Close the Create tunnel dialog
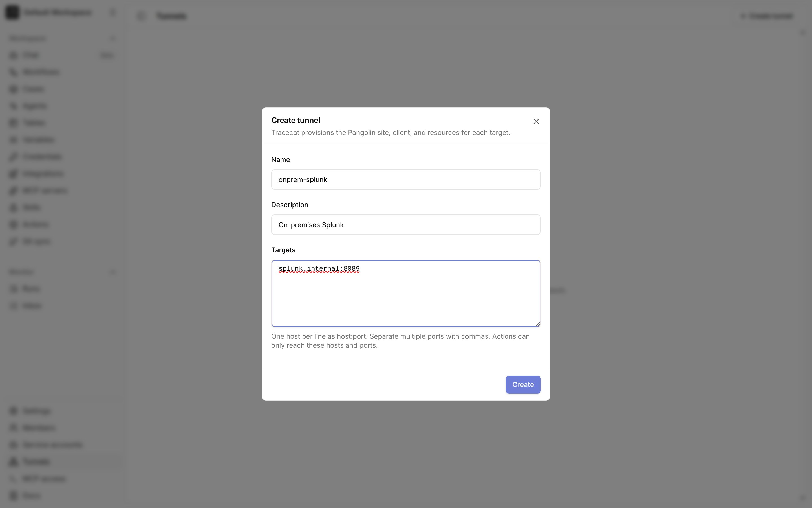812x508 pixels. [536, 121]
